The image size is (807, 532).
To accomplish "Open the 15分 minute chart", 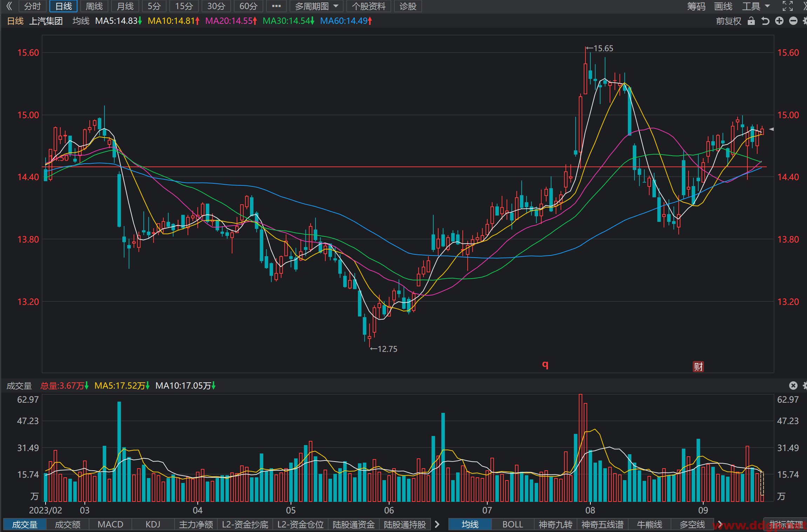I will [x=184, y=6].
